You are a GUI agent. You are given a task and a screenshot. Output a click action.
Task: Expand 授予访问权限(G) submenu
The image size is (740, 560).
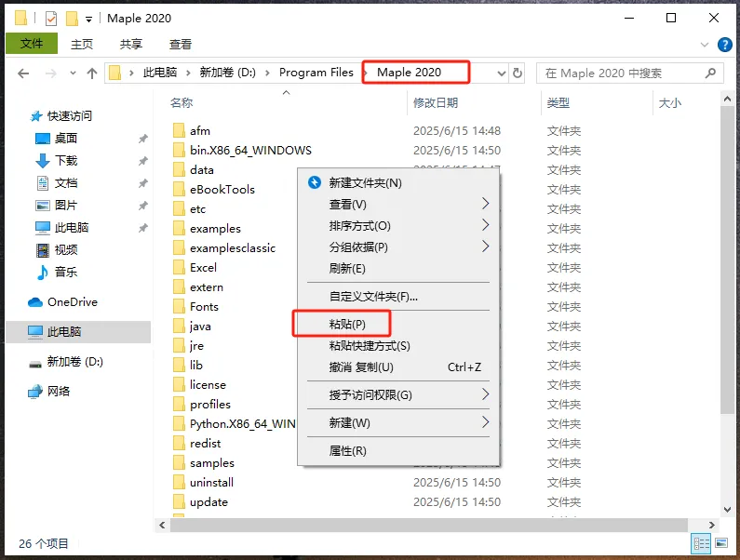398,394
